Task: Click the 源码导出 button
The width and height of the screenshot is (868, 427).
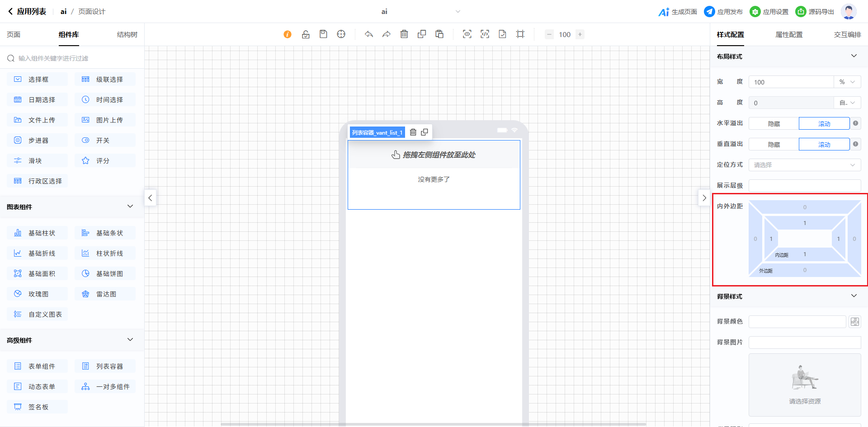Action: [x=815, y=12]
